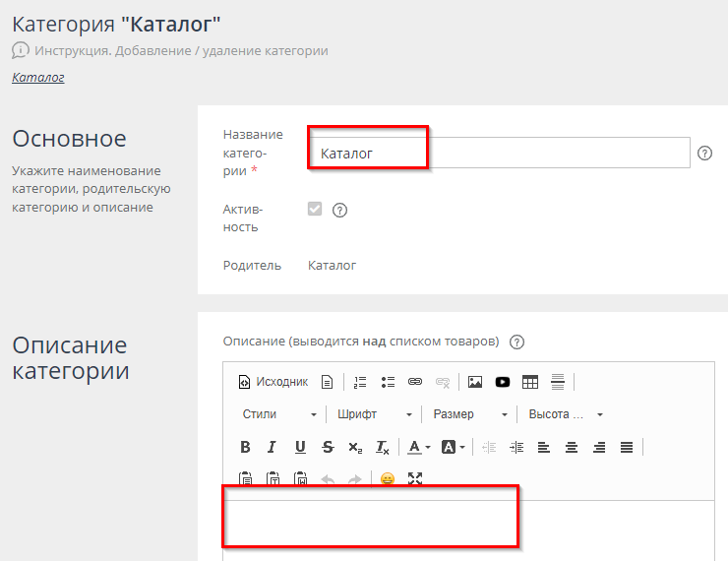728x561 pixels.
Task: Open the Стили dropdown
Action: pyautogui.click(x=279, y=414)
